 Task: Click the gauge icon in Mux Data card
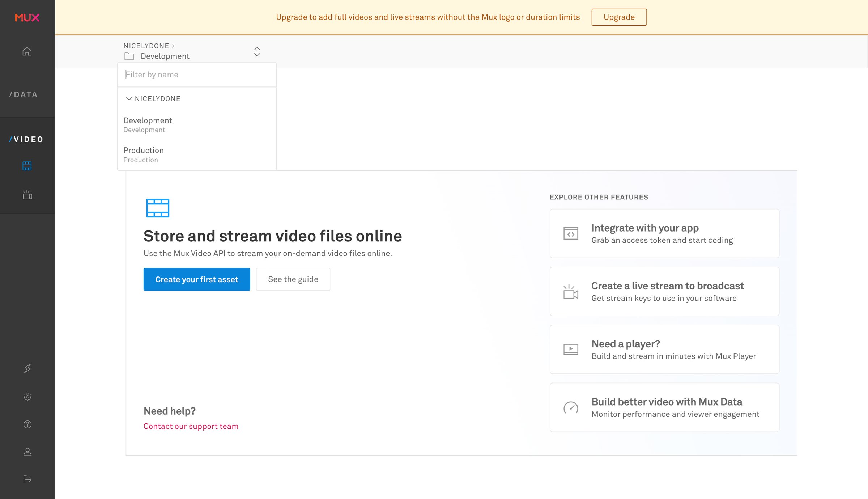[x=571, y=407]
